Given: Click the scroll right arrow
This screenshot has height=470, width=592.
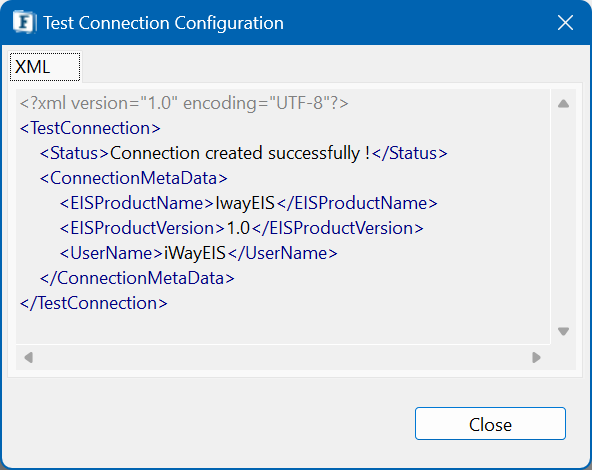Looking at the screenshot, I should click(536, 357).
